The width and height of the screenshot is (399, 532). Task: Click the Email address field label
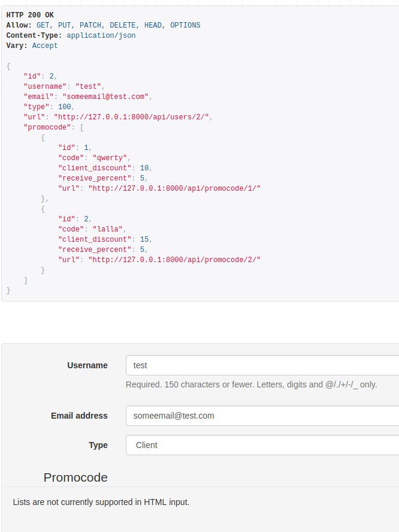[x=79, y=416]
